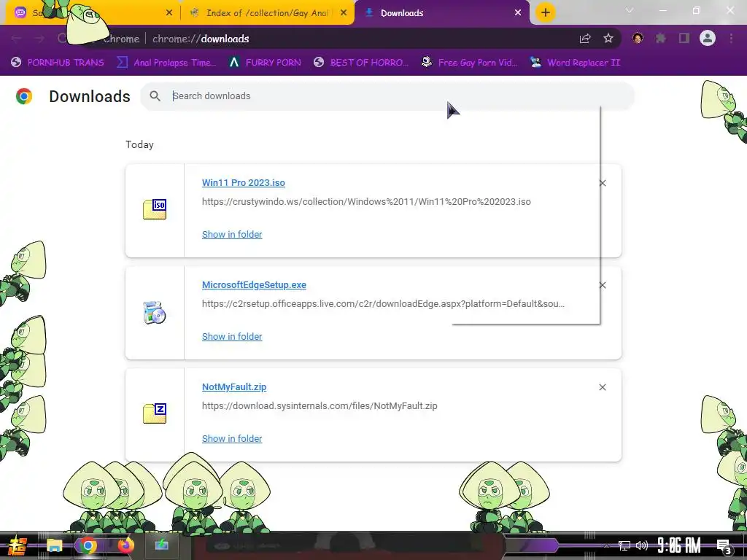Click the zip file icon for NotMyFault.zip

(155, 413)
